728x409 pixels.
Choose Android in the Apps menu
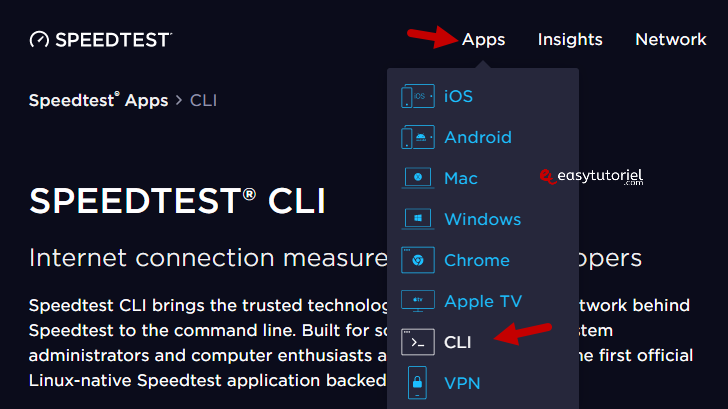click(x=477, y=138)
